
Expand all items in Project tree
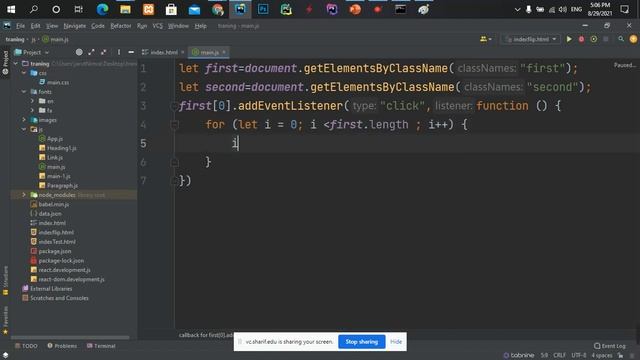pyautogui.click(x=91, y=52)
